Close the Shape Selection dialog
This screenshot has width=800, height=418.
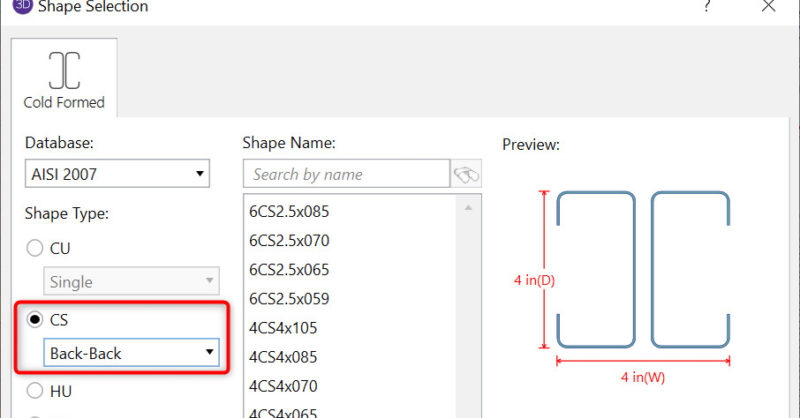[x=768, y=7]
